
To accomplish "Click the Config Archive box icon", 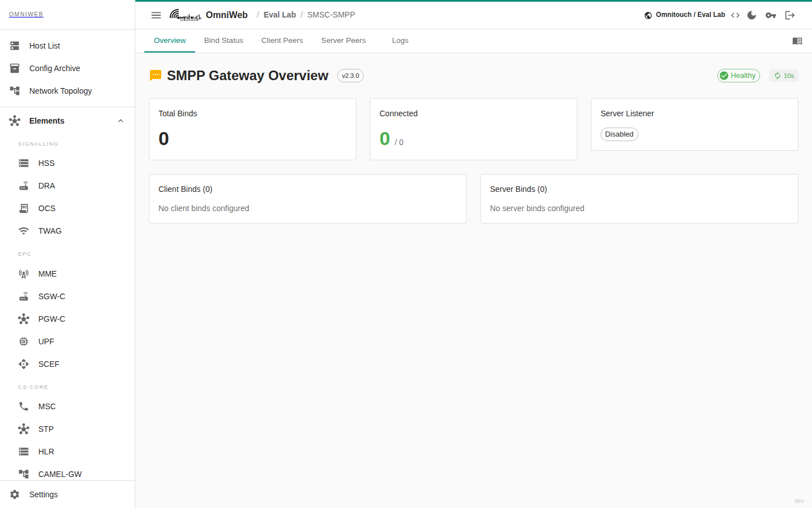I will 15,68.
